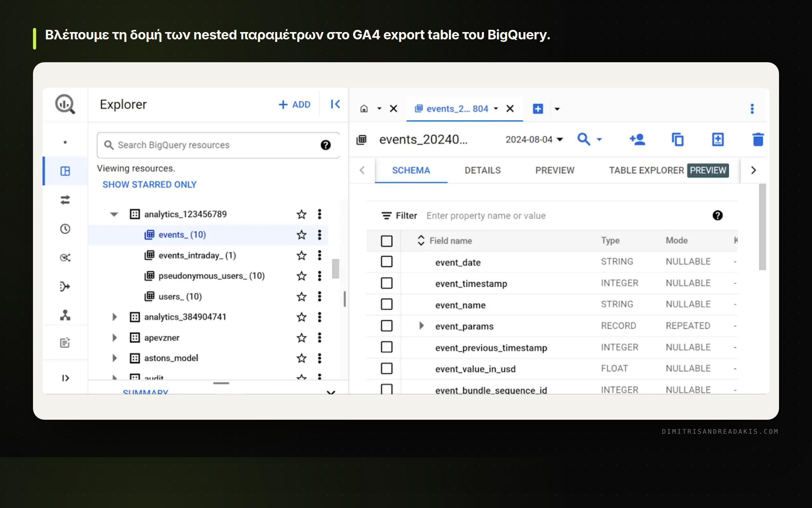The width and height of the screenshot is (812, 508).
Task: Open the 2024-08-04 partition date dropdown
Action: (534, 139)
